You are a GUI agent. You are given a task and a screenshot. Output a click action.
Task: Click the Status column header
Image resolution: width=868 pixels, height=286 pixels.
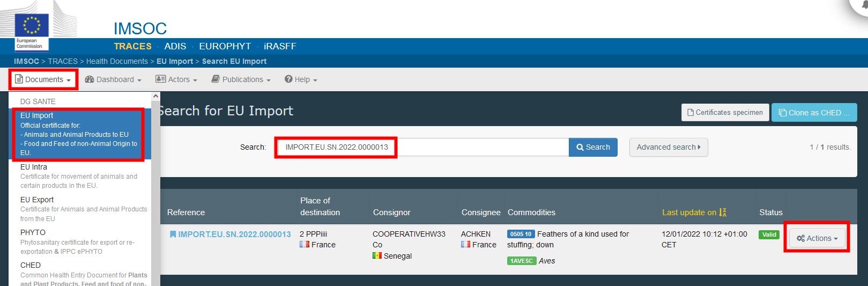click(x=771, y=212)
